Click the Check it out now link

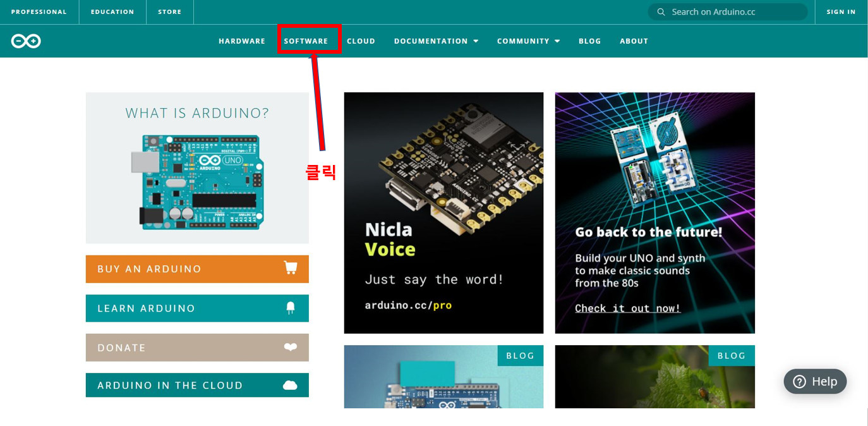click(x=627, y=308)
